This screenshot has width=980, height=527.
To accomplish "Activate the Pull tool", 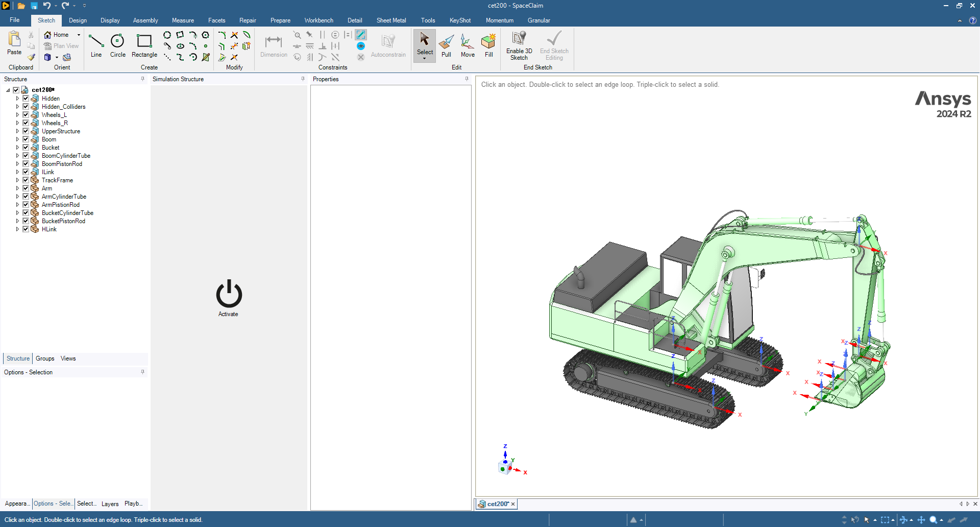I will [x=446, y=45].
